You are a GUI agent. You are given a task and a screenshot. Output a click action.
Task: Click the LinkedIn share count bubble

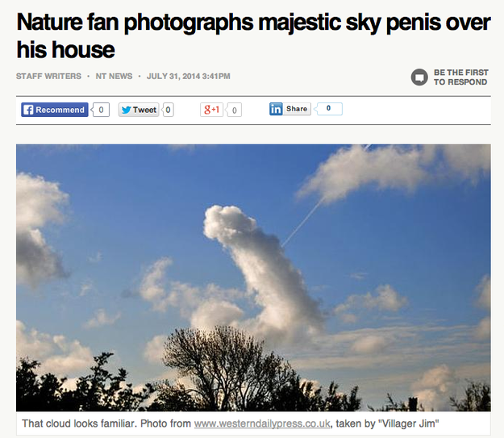pos(328,109)
